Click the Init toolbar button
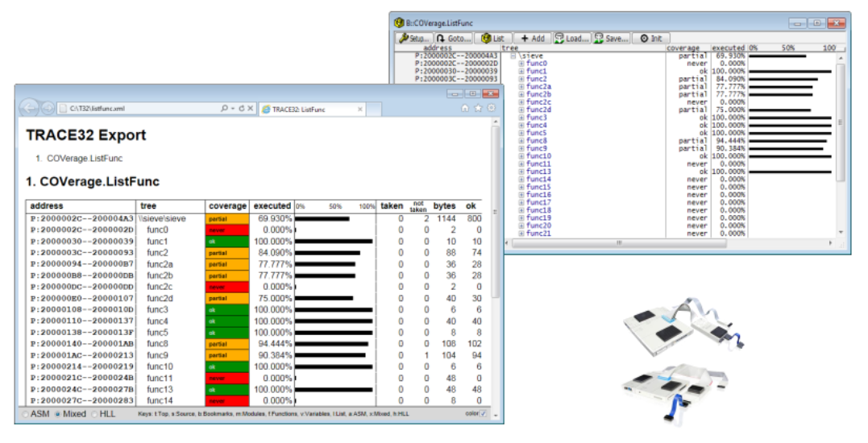868x443 pixels. (x=651, y=38)
